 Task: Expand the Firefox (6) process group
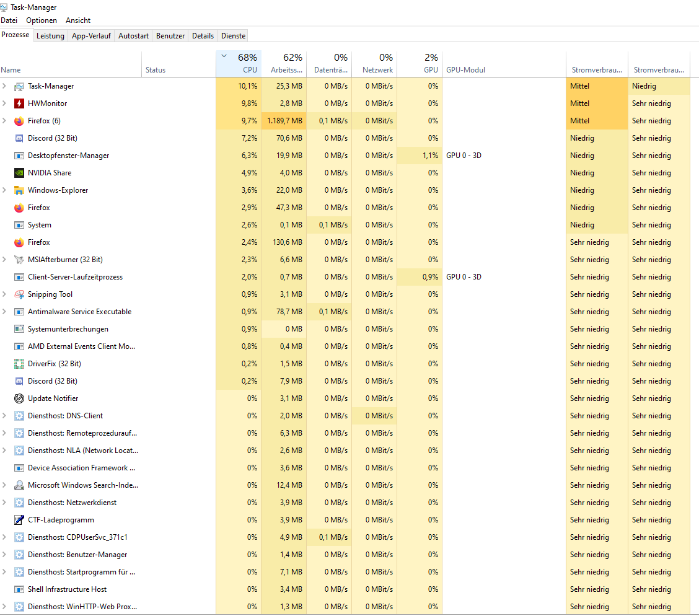pyautogui.click(x=4, y=121)
